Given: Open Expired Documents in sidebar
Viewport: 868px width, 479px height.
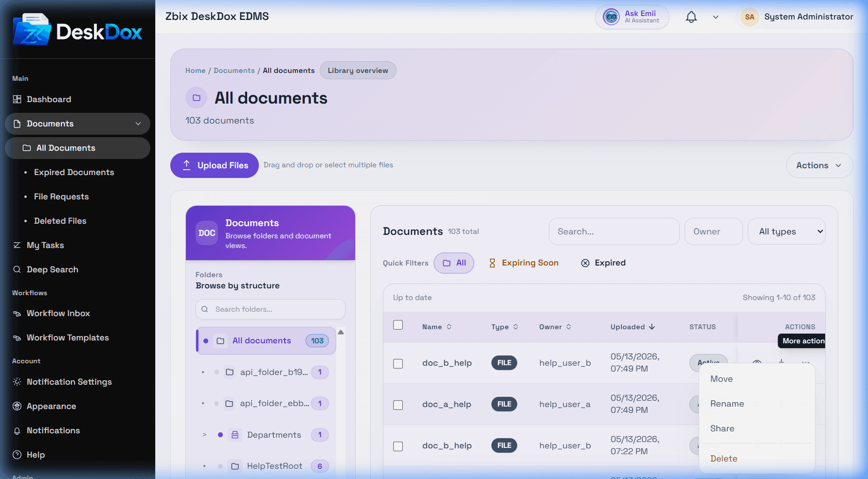Looking at the screenshot, I should pos(74,172).
